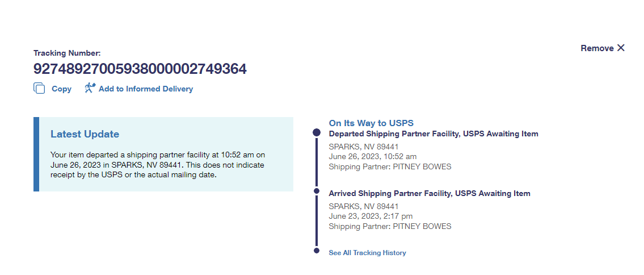Click the Tracking Number: label
The image size is (644, 275).
pos(67,53)
